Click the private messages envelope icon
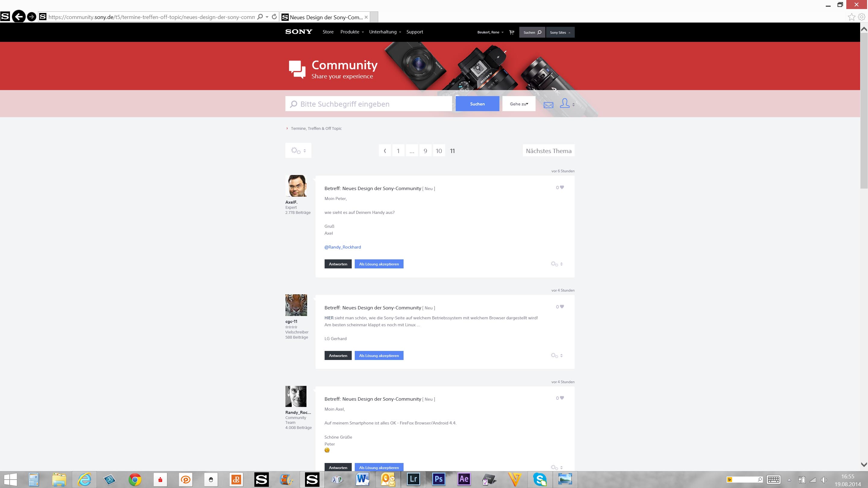 pyautogui.click(x=548, y=105)
